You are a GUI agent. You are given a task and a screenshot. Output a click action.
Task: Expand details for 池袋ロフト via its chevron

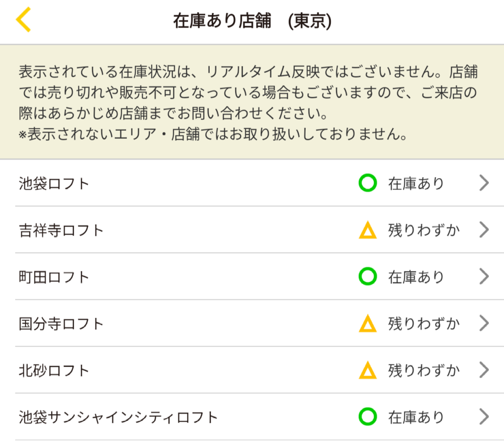[483, 183]
